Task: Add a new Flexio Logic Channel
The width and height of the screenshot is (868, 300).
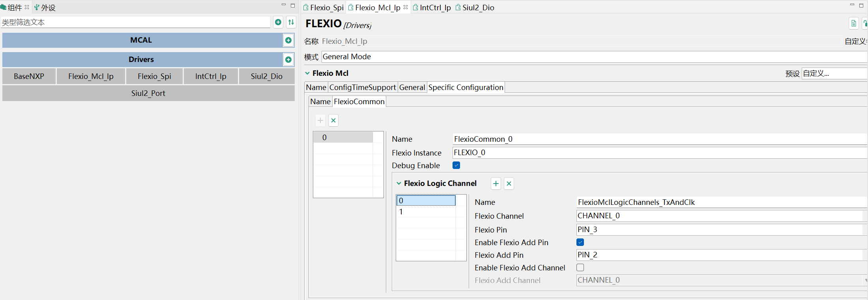Action: tap(496, 184)
